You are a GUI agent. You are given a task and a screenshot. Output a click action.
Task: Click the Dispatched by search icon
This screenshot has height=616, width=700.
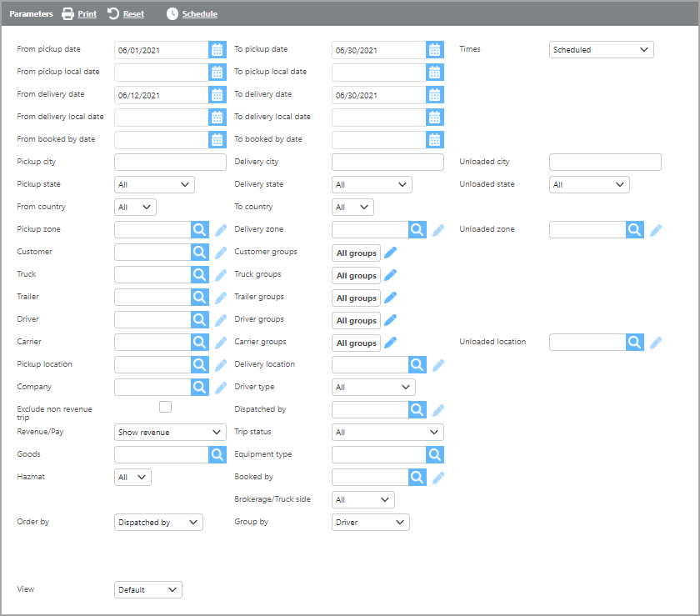(x=417, y=410)
